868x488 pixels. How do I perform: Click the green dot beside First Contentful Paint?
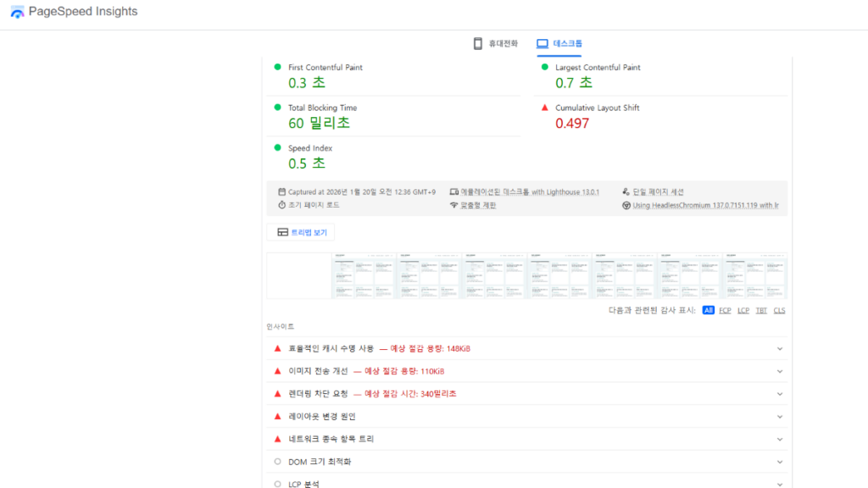pos(277,67)
